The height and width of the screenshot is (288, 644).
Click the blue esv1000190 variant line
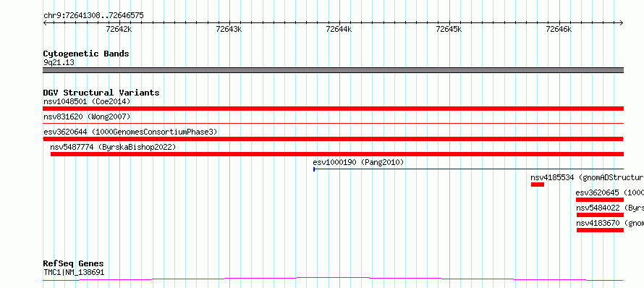(469, 169)
